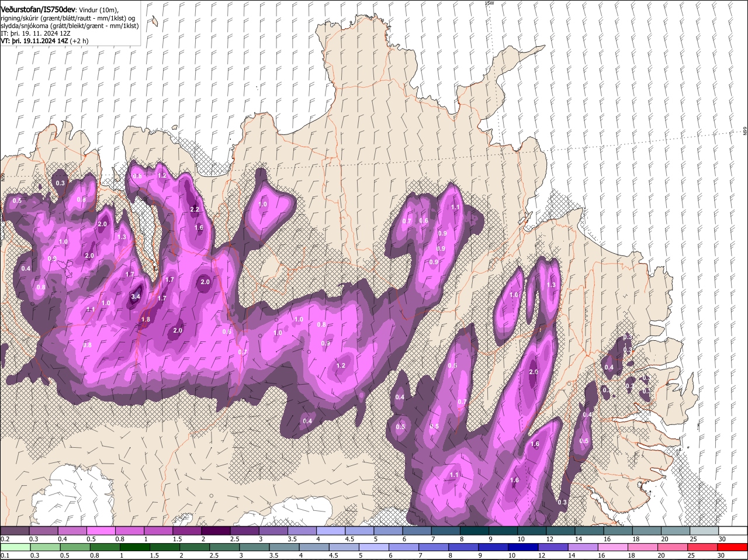Image resolution: width=748 pixels, height=560 pixels.
Task: Pick lower legend blue swatch above label 7
Action: [x=434, y=547]
